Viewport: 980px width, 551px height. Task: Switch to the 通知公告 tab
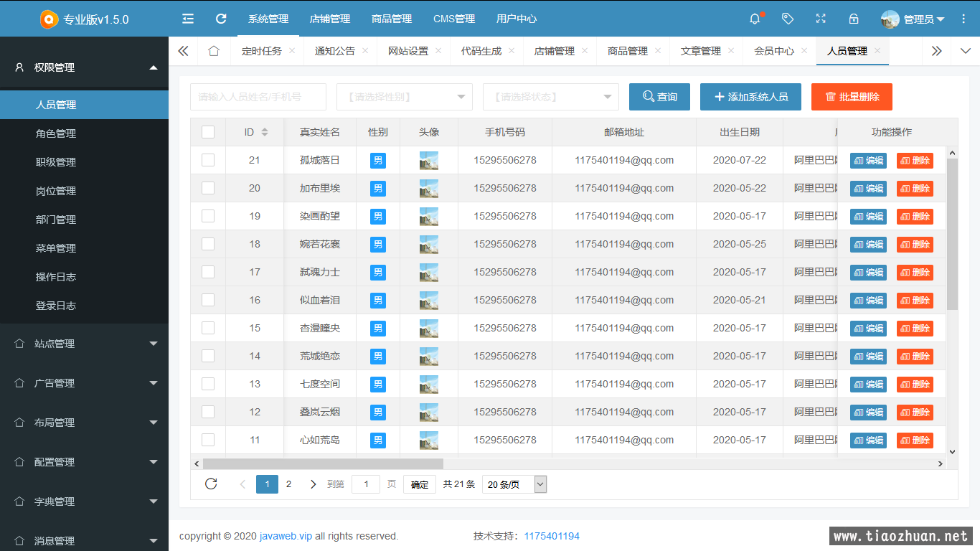click(335, 51)
